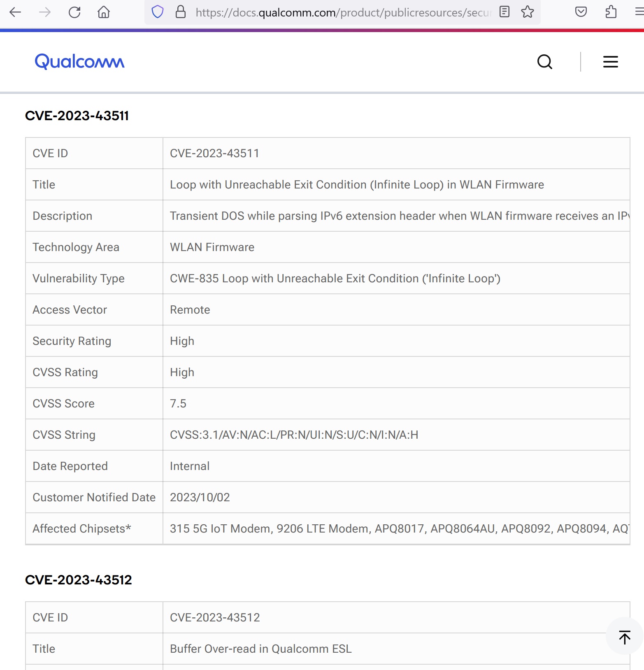
Task: Click the URL address field
Action: tap(343, 12)
